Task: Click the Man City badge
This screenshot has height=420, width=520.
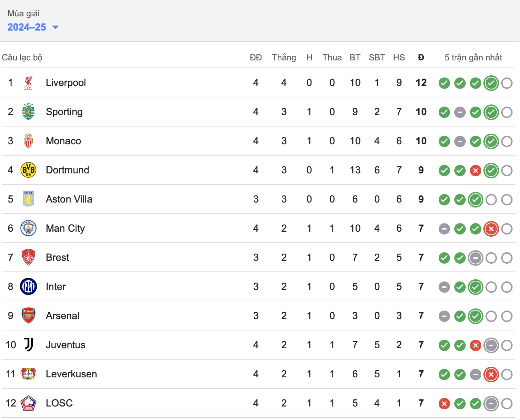Action: (x=28, y=228)
